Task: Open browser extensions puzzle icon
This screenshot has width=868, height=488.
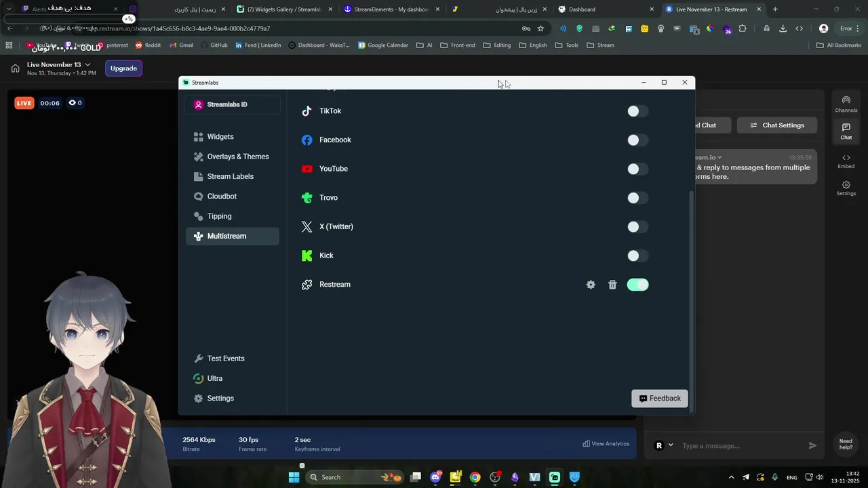Action: point(743,28)
